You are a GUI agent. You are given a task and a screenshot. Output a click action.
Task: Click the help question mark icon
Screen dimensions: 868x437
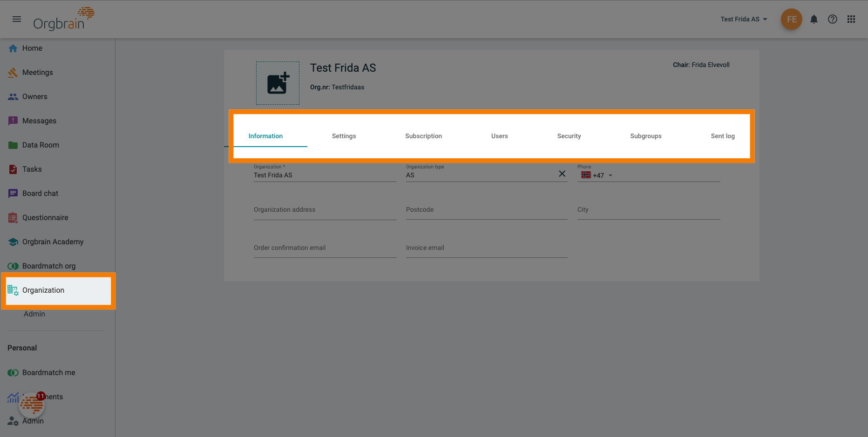click(833, 19)
